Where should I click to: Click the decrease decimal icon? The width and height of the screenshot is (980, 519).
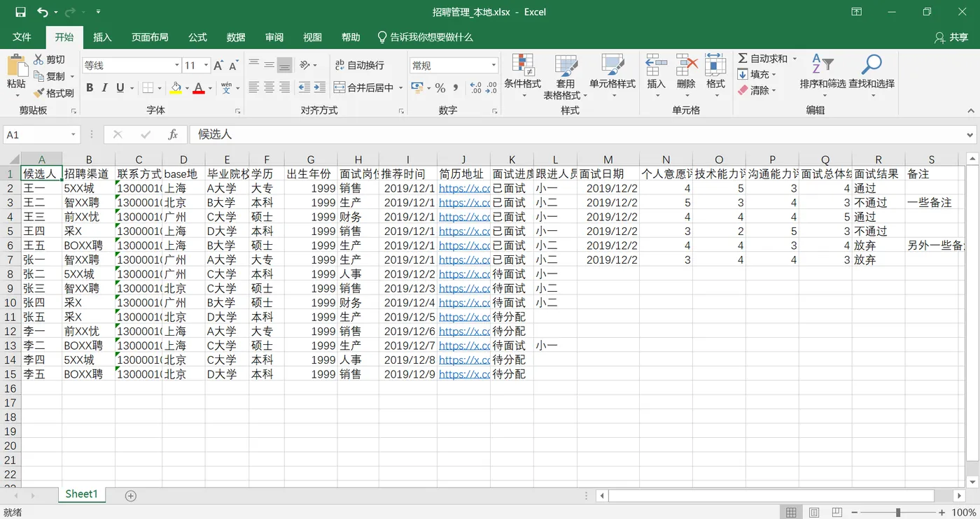pyautogui.click(x=491, y=87)
